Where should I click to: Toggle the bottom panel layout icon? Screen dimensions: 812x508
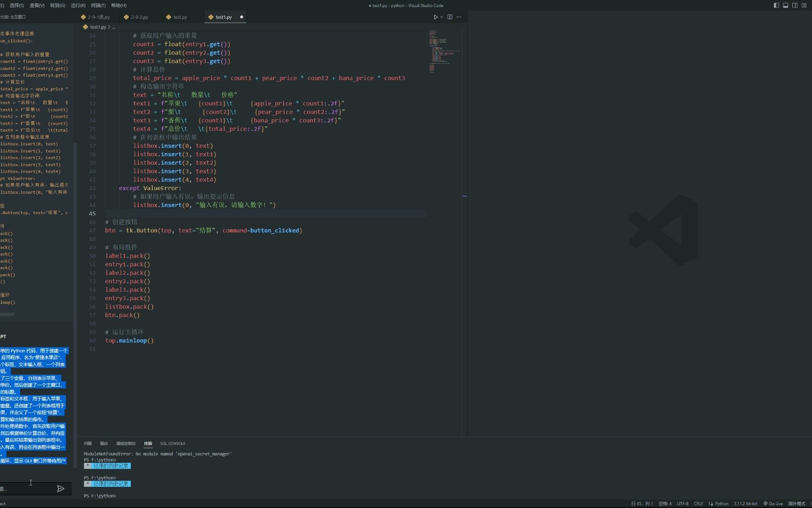coord(786,5)
